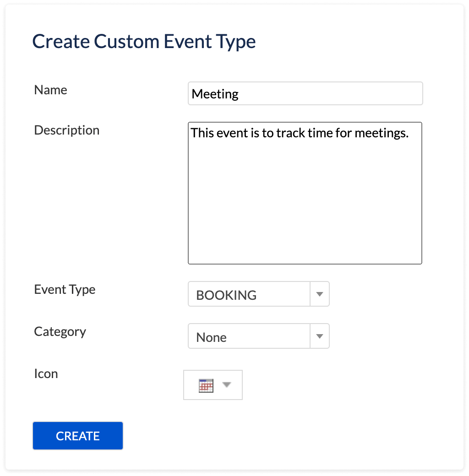Click the Category label
This screenshot has width=469, height=476.
pos(60,331)
